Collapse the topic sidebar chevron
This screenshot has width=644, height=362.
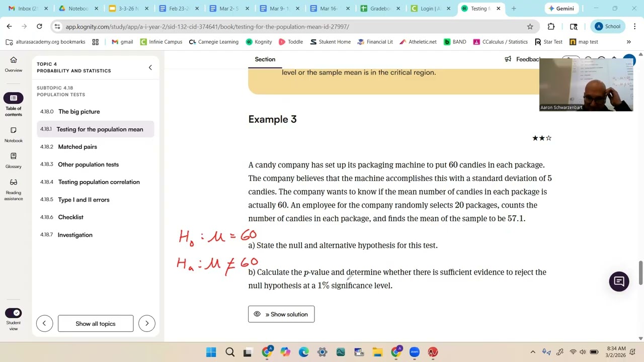point(150,67)
